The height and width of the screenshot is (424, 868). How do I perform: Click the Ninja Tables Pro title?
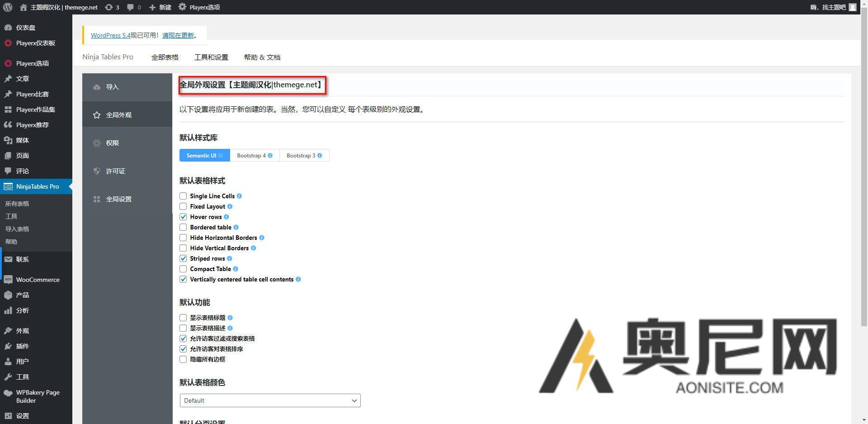tap(108, 57)
